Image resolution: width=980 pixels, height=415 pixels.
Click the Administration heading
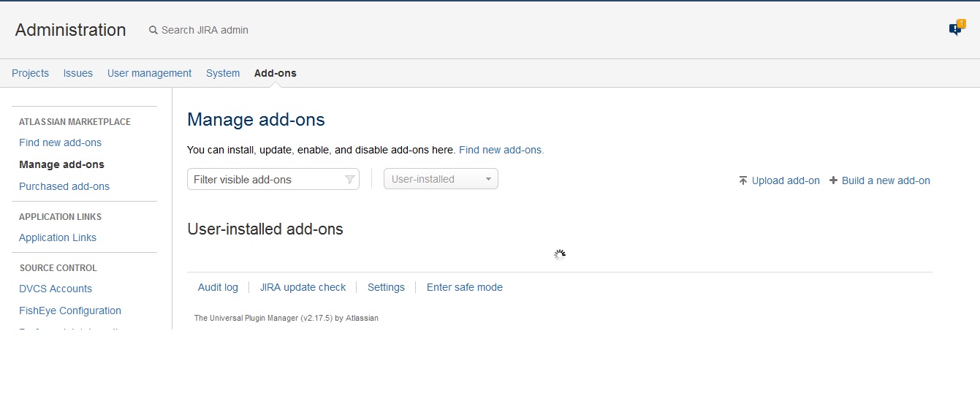70,30
